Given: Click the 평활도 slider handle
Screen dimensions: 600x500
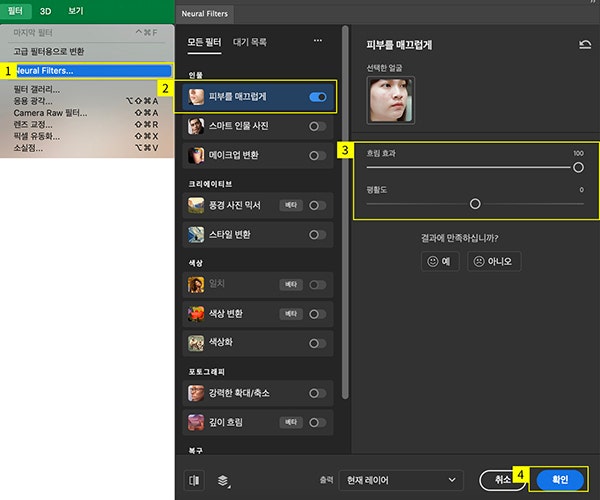Looking at the screenshot, I should click(x=475, y=204).
